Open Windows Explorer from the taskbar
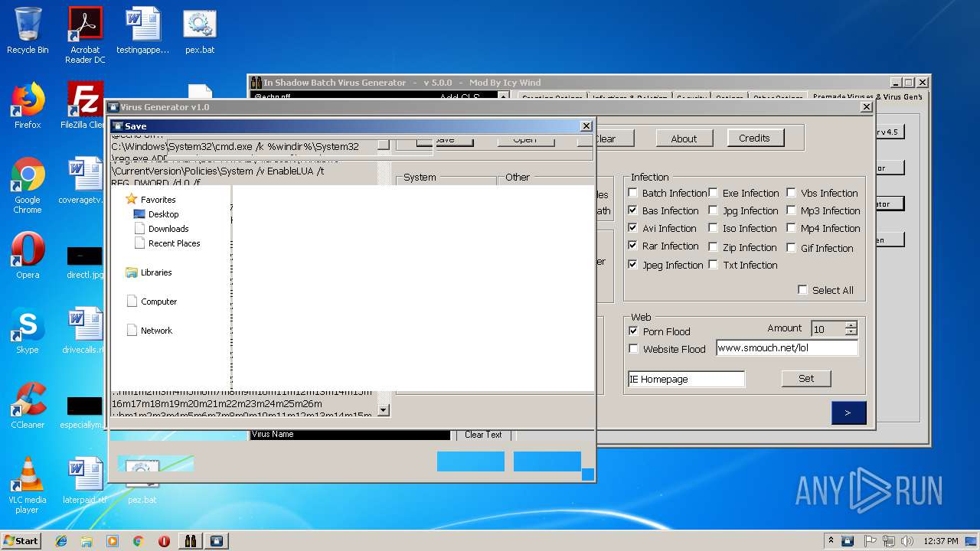980x551 pixels. pos(87,541)
